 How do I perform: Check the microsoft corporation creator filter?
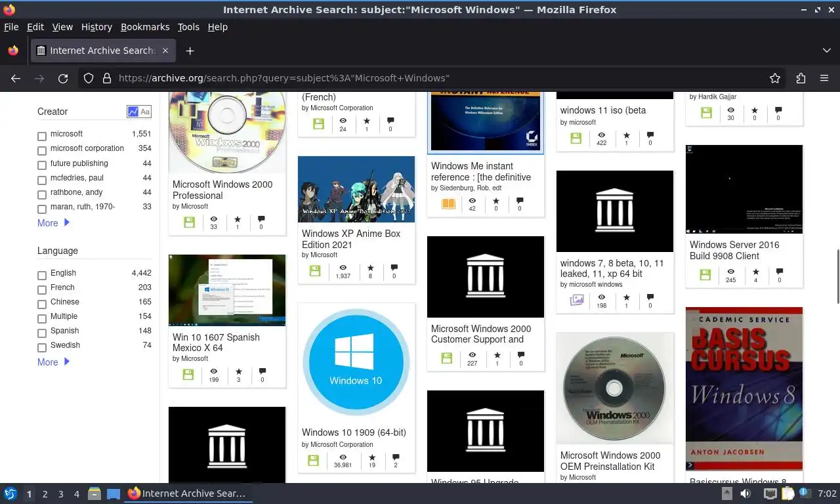point(42,151)
